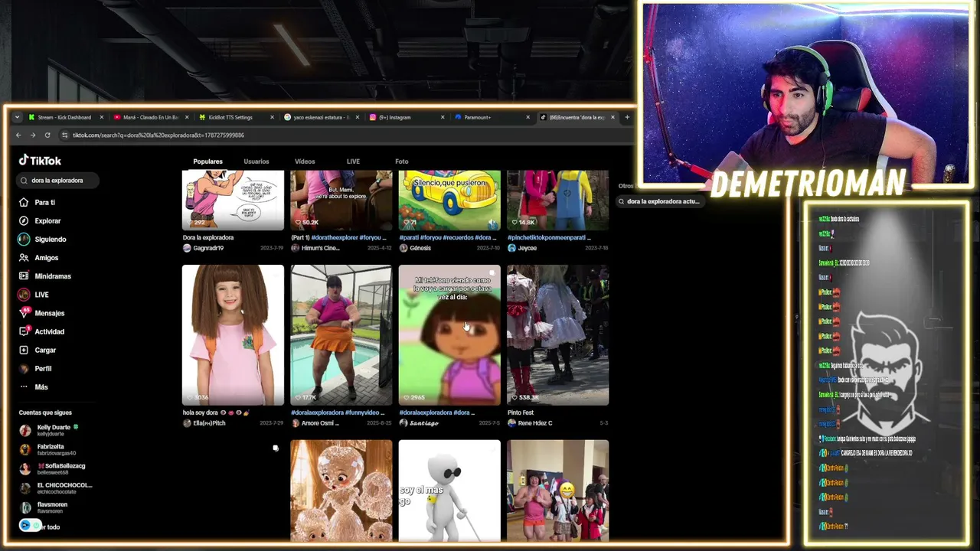The width and height of the screenshot is (980, 551).
Task: Close the Instagram browser tab
Action: (443, 117)
